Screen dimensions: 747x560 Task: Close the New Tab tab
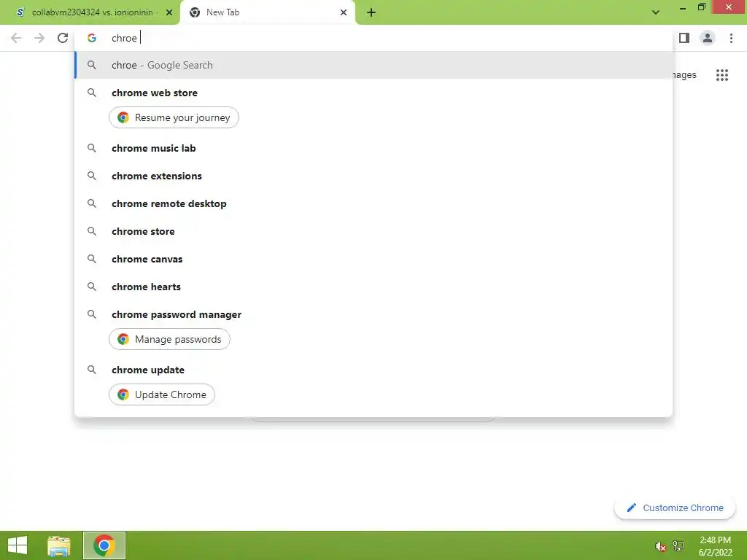[344, 12]
